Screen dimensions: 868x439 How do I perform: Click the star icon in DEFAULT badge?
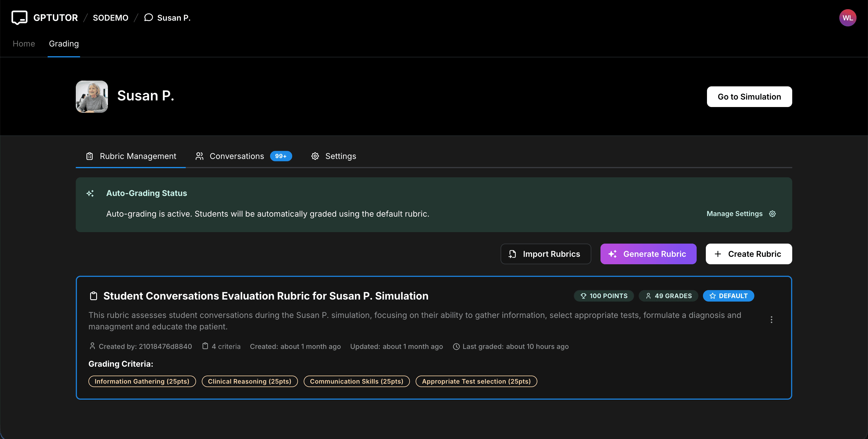pyautogui.click(x=713, y=296)
